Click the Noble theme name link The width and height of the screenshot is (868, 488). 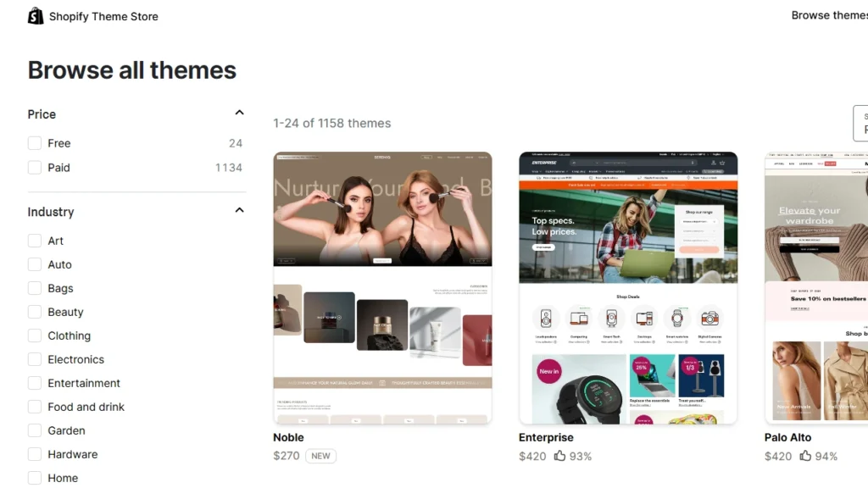click(x=288, y=438)
